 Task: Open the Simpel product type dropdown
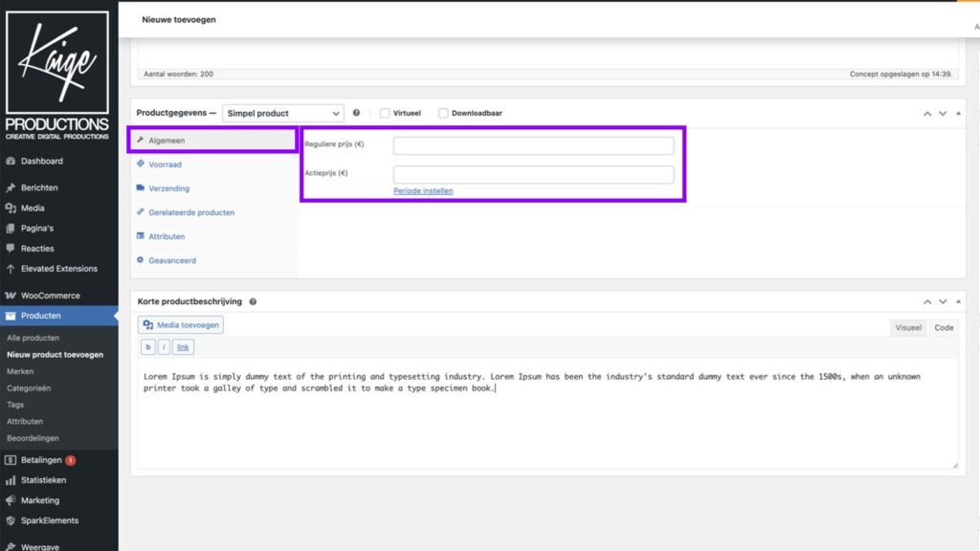point(282,112)
